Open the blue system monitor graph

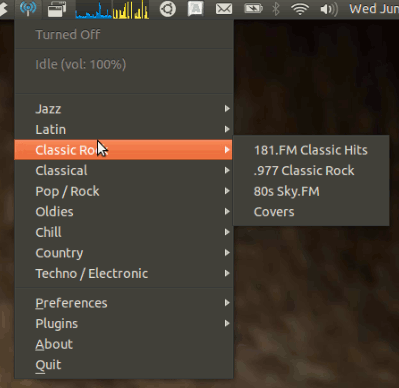click(x=93, y=9)
